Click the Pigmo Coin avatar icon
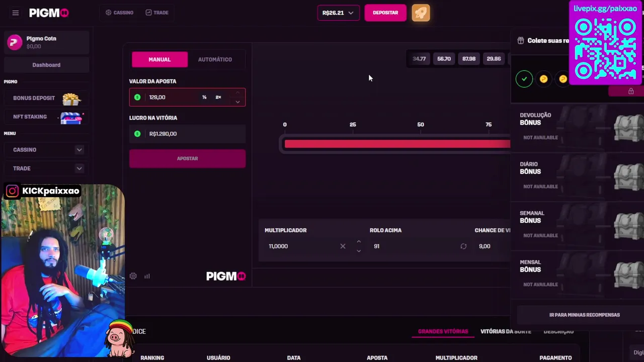Image resolution: width=644 pixels, height=362 pixels. coord(15,42)
